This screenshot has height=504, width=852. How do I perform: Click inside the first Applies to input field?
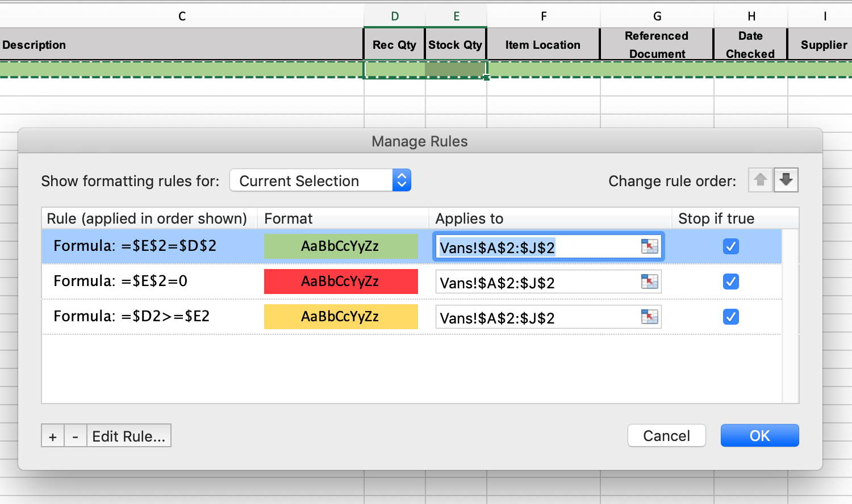pyautogui.click(x=540, y=246)
